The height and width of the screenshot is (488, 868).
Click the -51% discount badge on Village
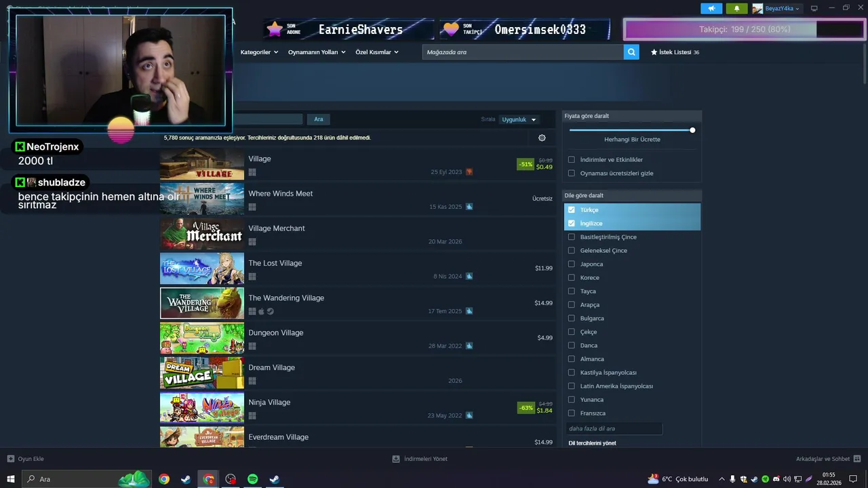[x=526, y=164]
